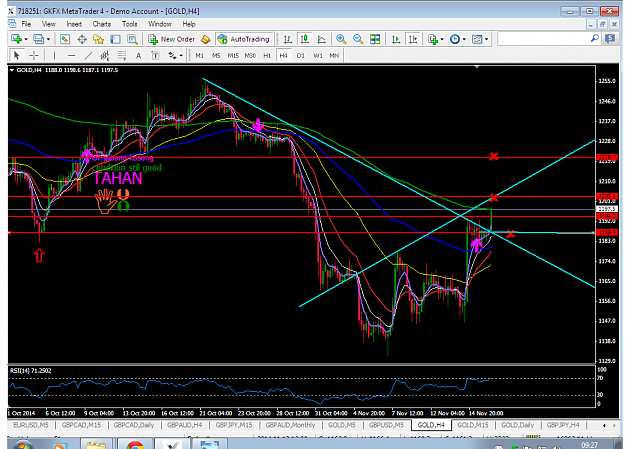Click the Arrows objects tool icon
The image size is (625, 449).
(172, 55)
